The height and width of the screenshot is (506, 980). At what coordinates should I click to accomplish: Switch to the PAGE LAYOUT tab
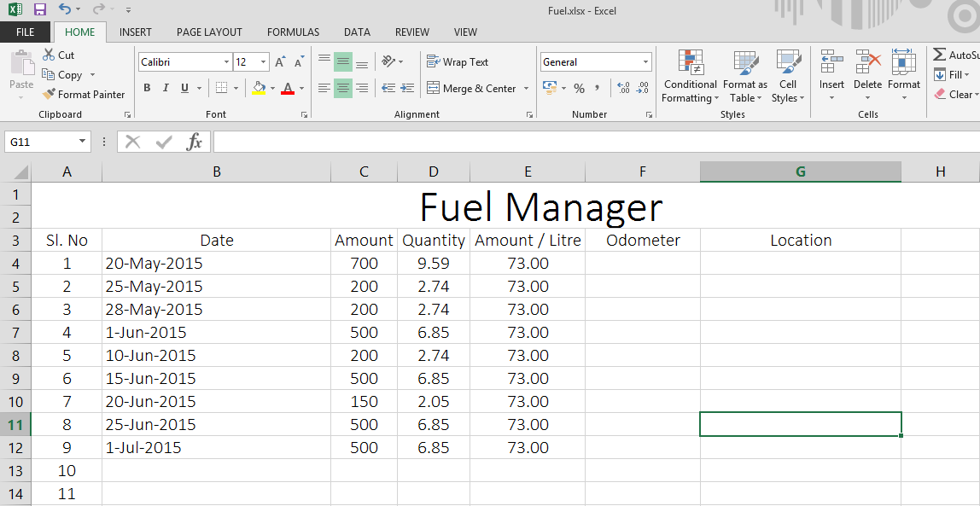(x=209, y=32)
